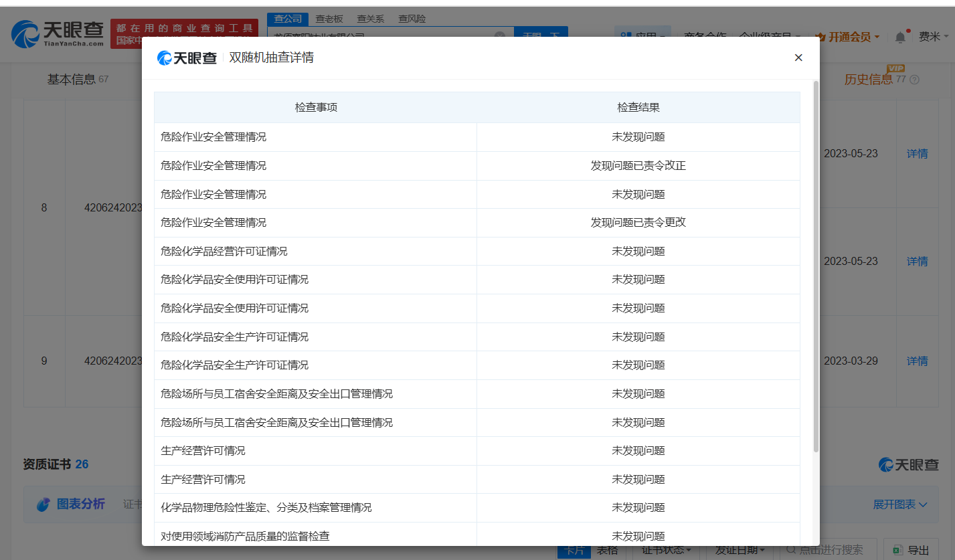Switch to the 查风险 search tab
The height and width of the screenshot is (560, 955).
[412, 19]
